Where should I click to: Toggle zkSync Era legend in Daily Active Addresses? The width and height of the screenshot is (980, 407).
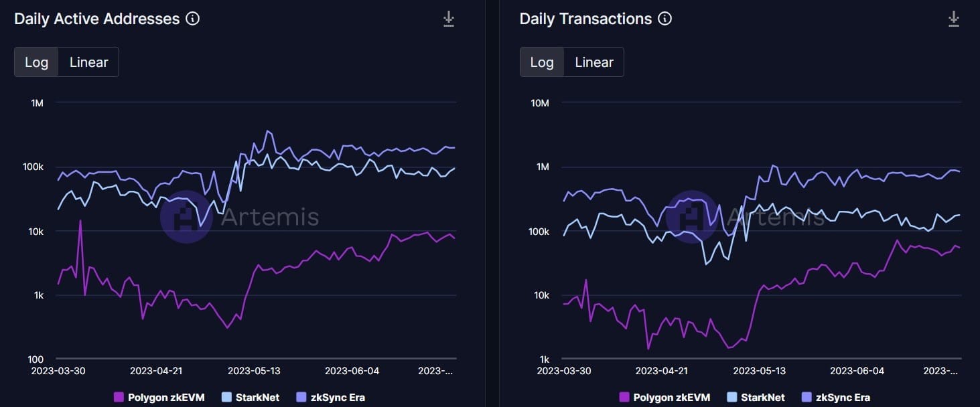(x=330, y=397)
